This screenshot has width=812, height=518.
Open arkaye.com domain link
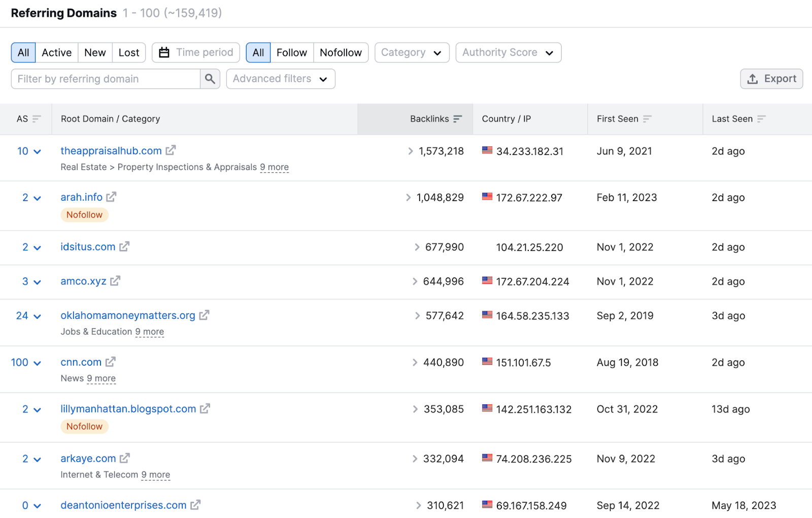point(88,458)
